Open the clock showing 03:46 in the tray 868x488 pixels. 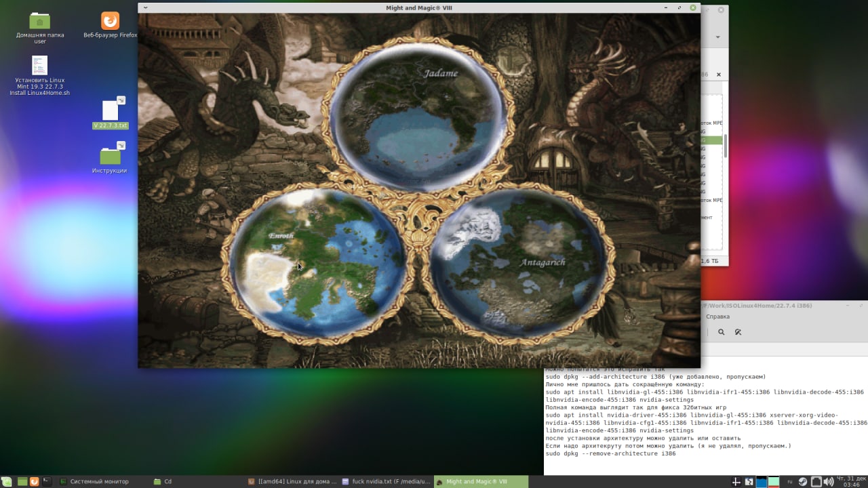click(851, 482)
